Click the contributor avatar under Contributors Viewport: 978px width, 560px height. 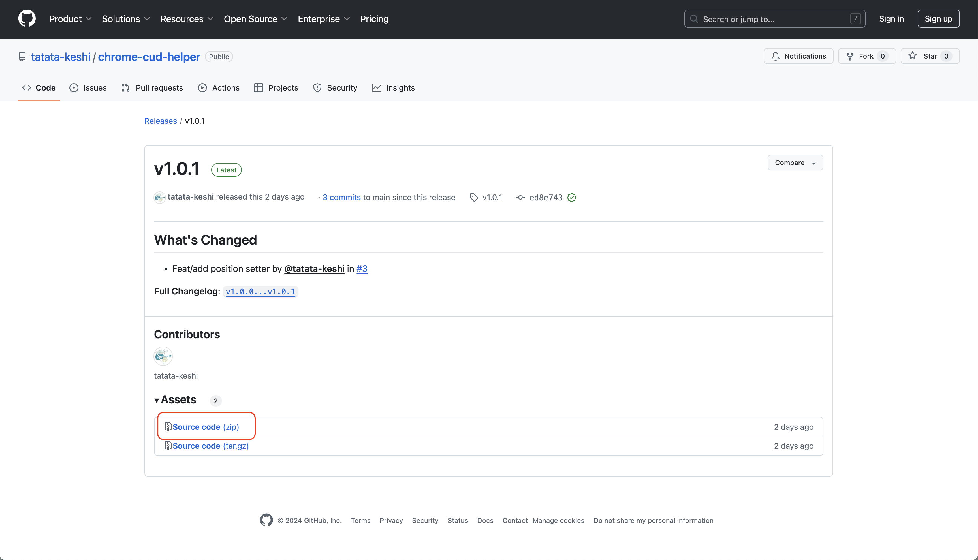pos(163,356)
